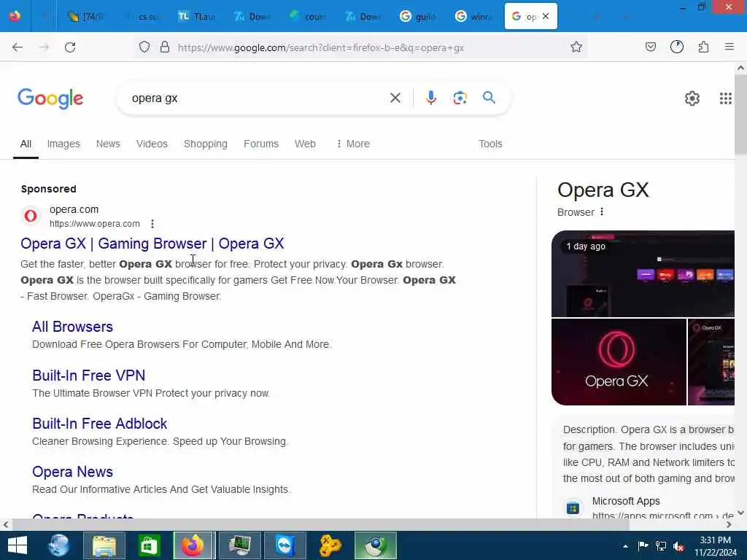Switch to News results
Screen dimensions: 747x560
108,144
